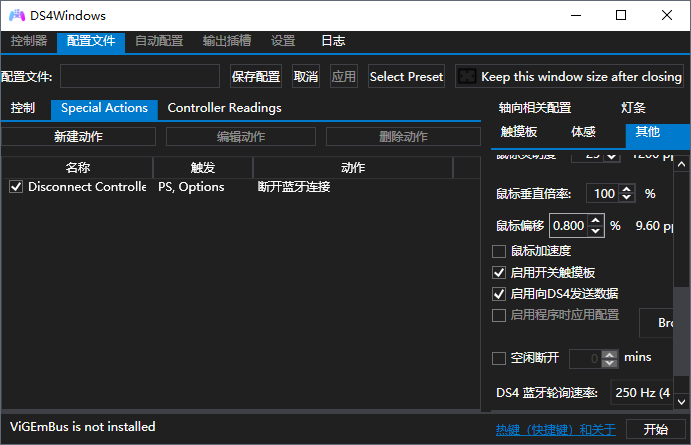Maximize the DS4Windows window
Screen dimensions: 691x445
click(x=621, y=15)
